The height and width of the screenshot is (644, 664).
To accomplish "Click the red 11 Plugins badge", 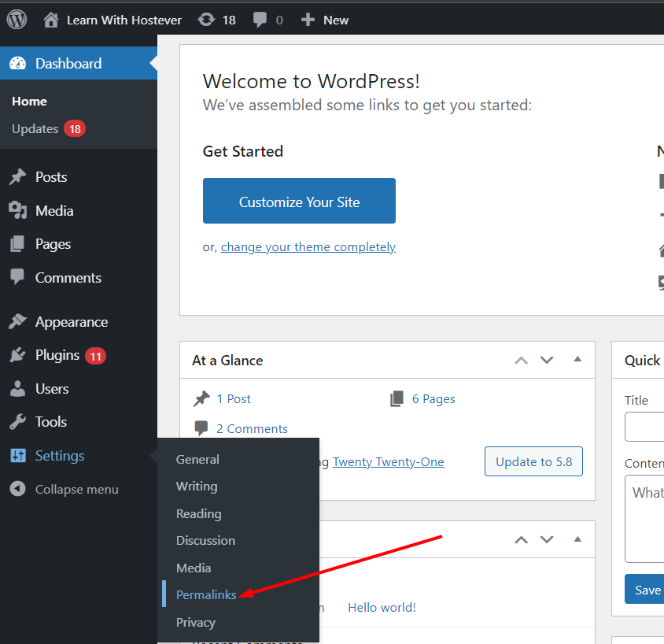I will click(96, 356).
